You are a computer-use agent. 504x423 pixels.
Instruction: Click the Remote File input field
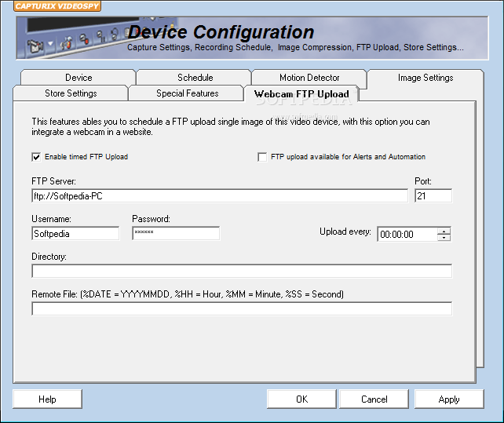tap(242, 308)
